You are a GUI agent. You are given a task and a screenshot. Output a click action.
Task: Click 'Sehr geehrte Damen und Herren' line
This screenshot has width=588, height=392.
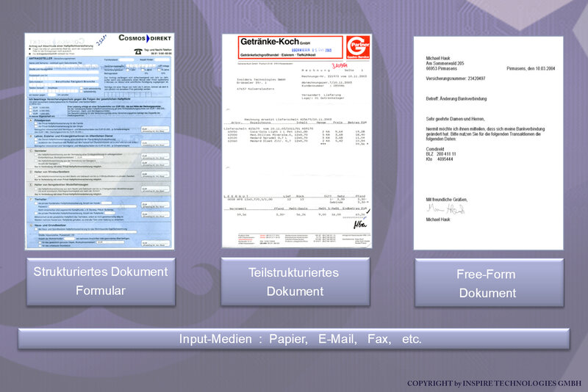pos(455,119)
